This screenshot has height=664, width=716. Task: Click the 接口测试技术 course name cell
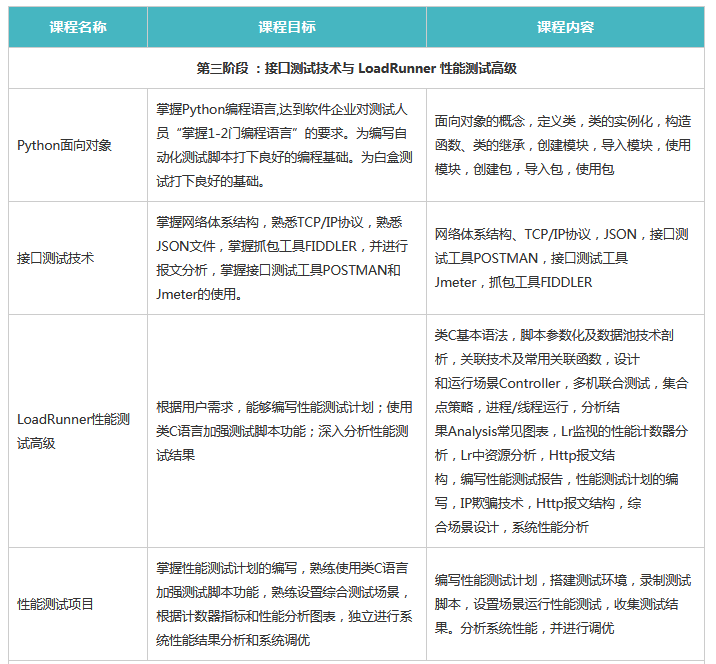point(56,258)
